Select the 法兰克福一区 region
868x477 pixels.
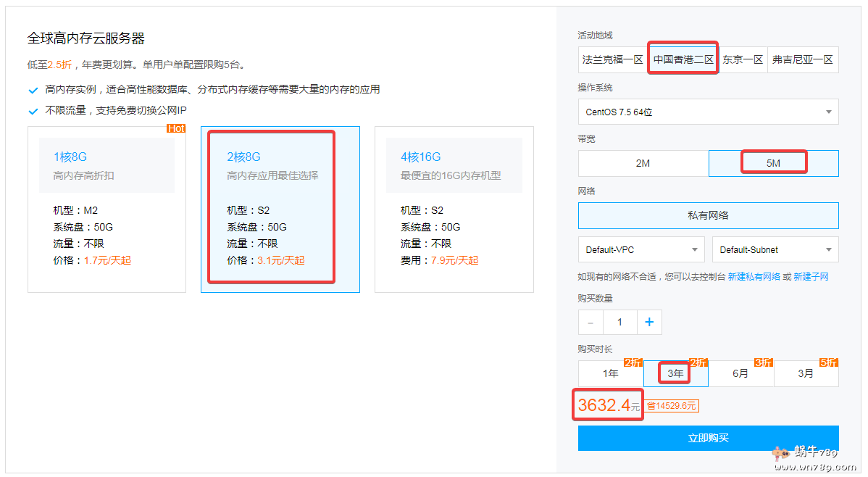point(612,59)
